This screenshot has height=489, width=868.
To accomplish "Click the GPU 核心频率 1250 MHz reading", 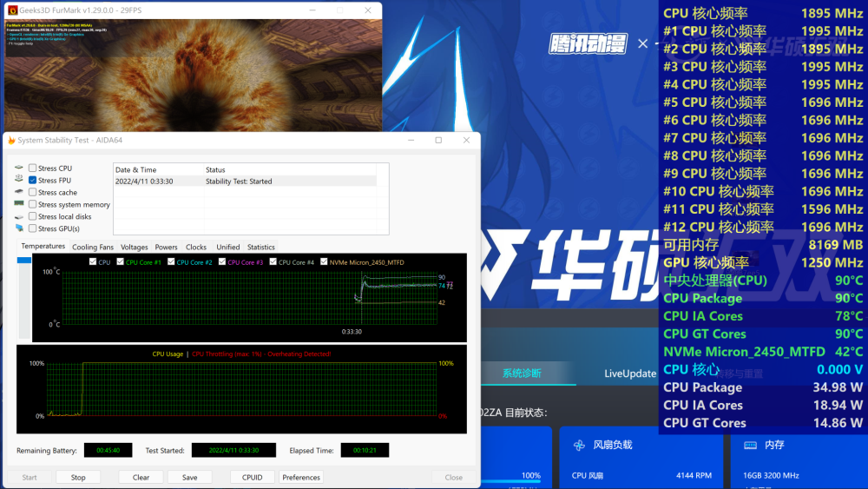I will coord(763,262).
